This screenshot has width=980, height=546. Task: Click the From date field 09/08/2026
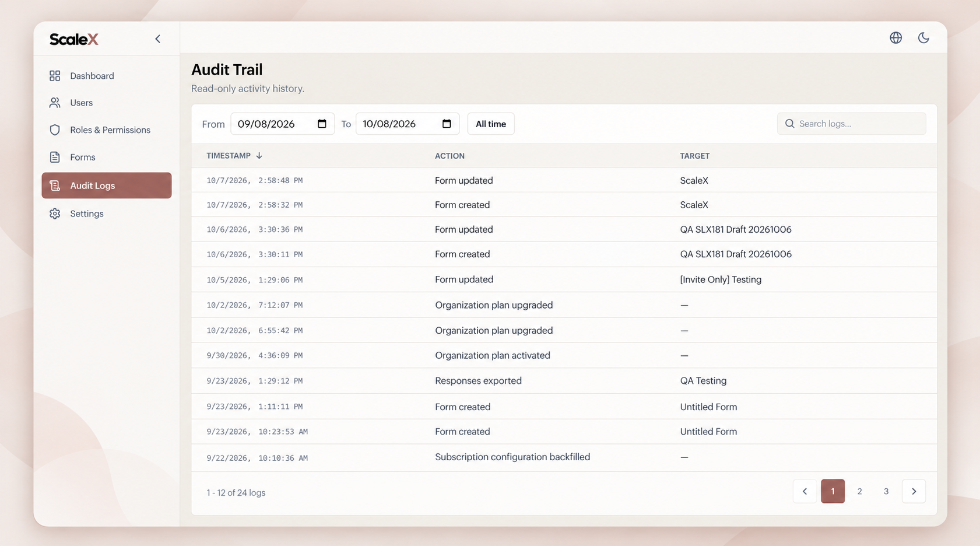tap(283, 124)
